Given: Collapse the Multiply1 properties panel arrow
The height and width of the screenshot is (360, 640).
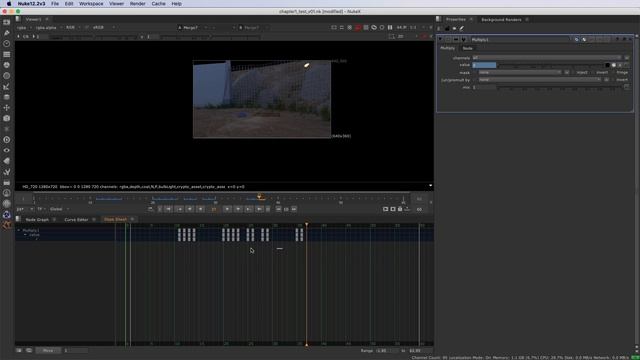Looking at the screenshot, I should pos(441,40).
